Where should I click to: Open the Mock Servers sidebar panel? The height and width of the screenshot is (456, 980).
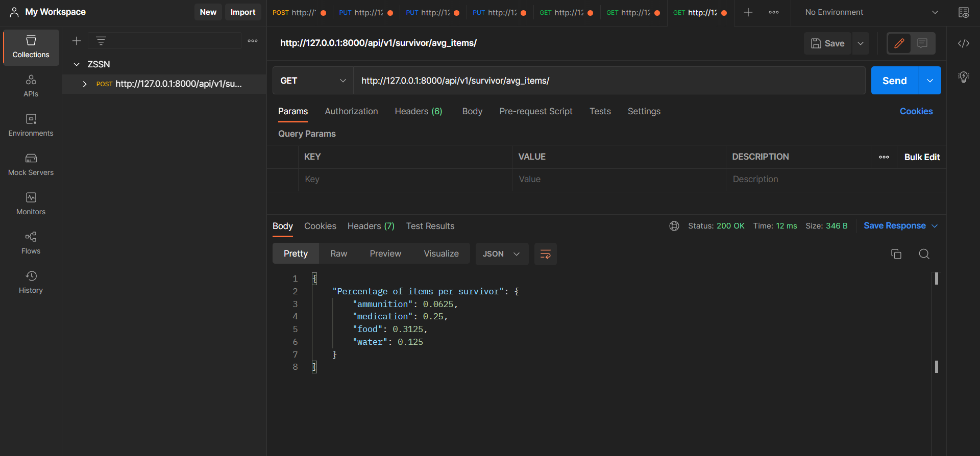click(31, 165)
